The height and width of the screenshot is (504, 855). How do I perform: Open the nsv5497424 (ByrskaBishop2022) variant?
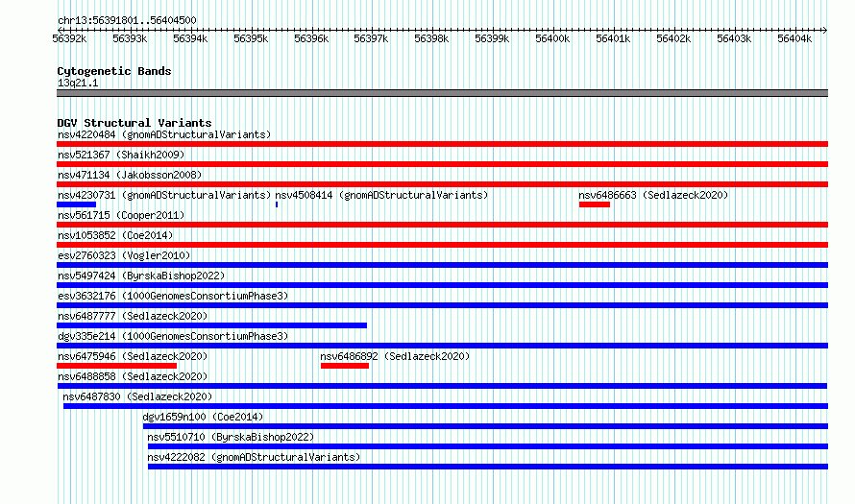(x=141, y=276)
